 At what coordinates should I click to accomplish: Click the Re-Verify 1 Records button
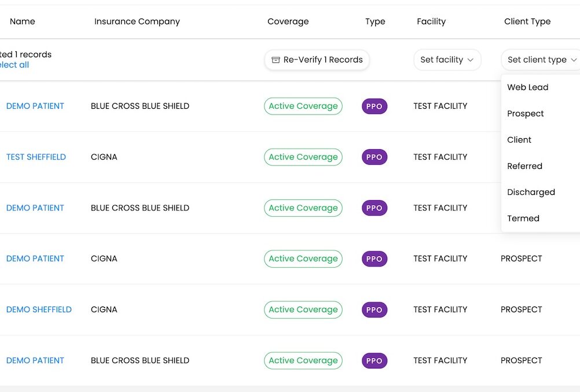(317, 60)
